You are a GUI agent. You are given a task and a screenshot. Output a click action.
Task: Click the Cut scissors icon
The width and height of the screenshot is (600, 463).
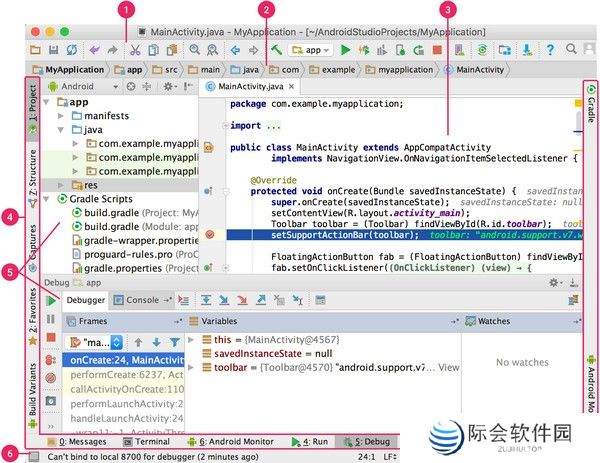click(135, 50)
